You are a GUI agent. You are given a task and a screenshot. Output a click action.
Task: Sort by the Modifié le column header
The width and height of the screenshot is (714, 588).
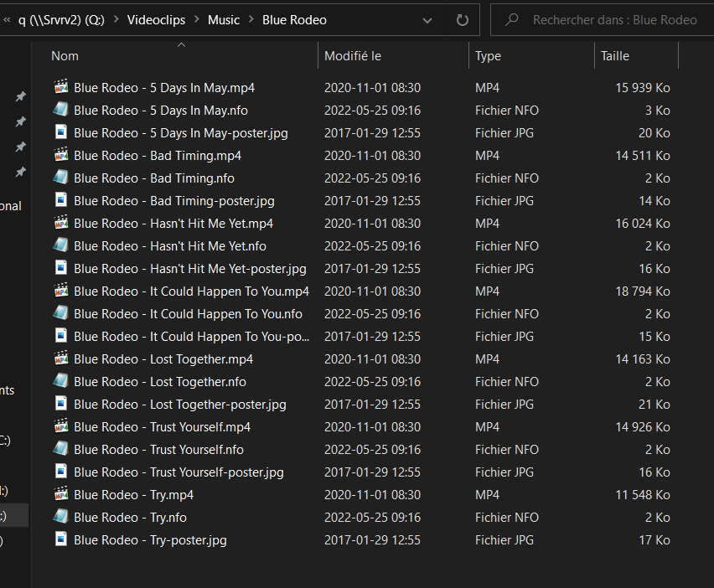tap(353, 56)
